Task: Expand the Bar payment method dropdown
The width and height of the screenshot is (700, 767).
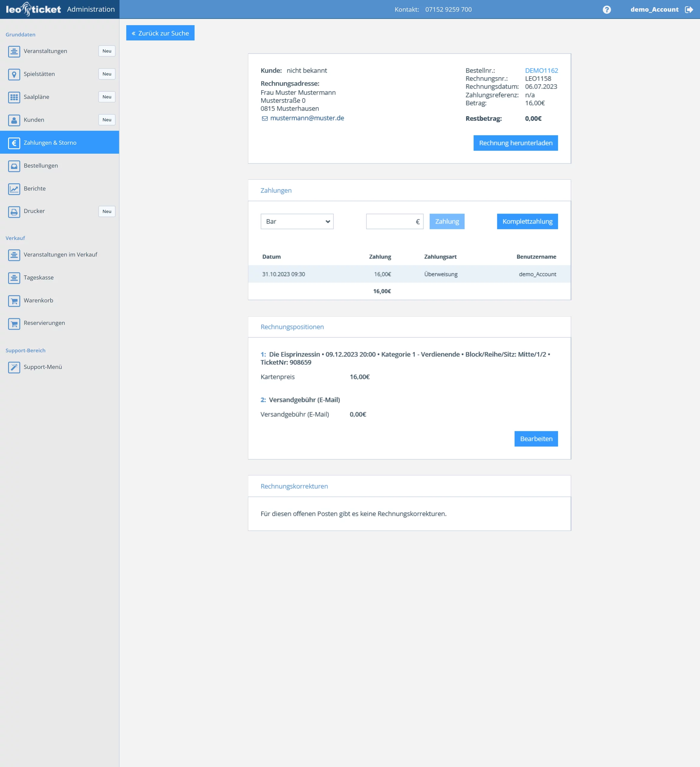Action: [x=297, y=221]
